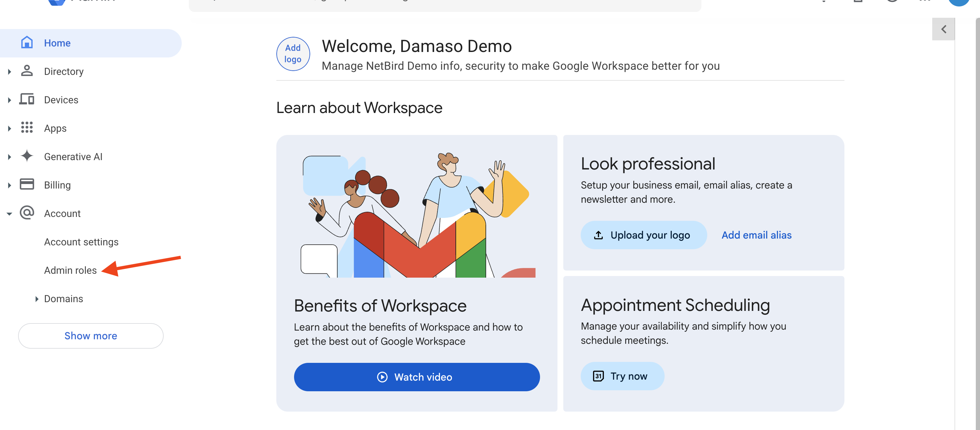
Task: Click the Devices icon in the sidebar
Action: pyautogui.click(x=26, y=100)
